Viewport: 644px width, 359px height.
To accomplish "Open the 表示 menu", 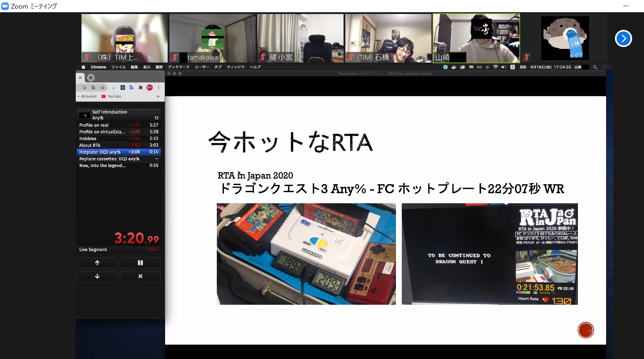I will point(147,67).
